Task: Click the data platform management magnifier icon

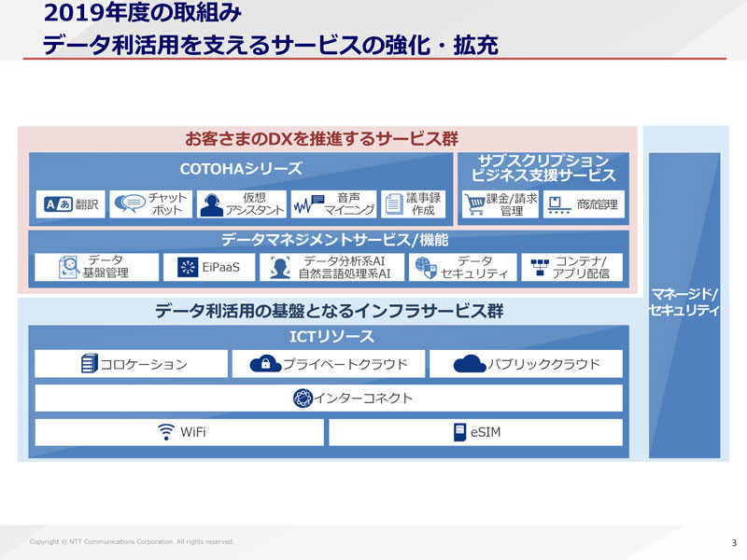Action: (68, 267)
